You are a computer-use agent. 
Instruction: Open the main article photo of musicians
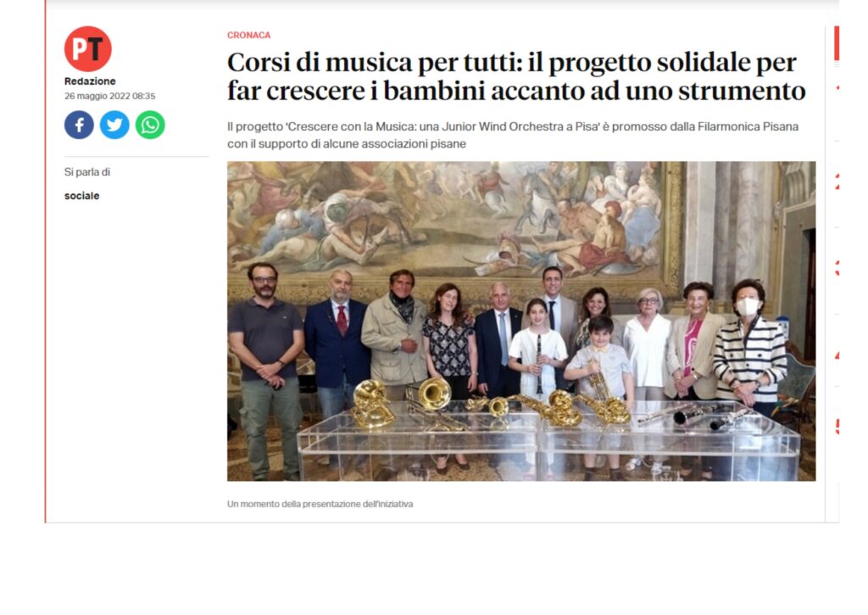(x=521, y=321)
